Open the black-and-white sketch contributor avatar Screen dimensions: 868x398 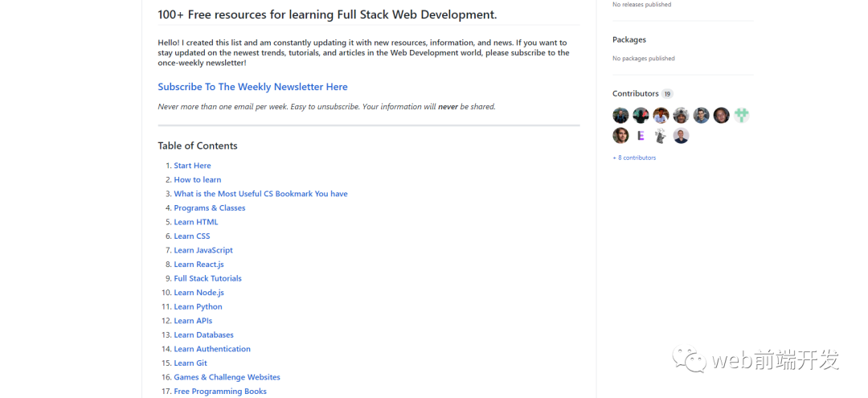coord(661,136)
